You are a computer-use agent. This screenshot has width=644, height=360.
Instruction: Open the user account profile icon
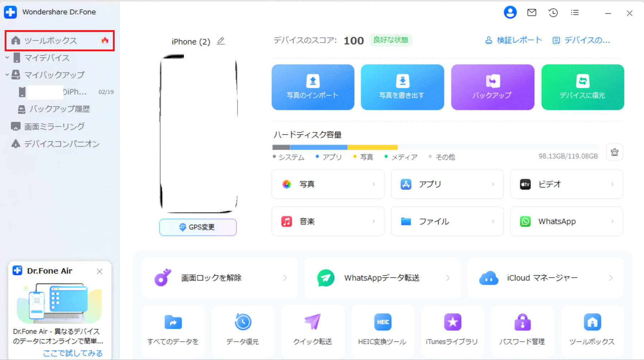tap(510, 13)
